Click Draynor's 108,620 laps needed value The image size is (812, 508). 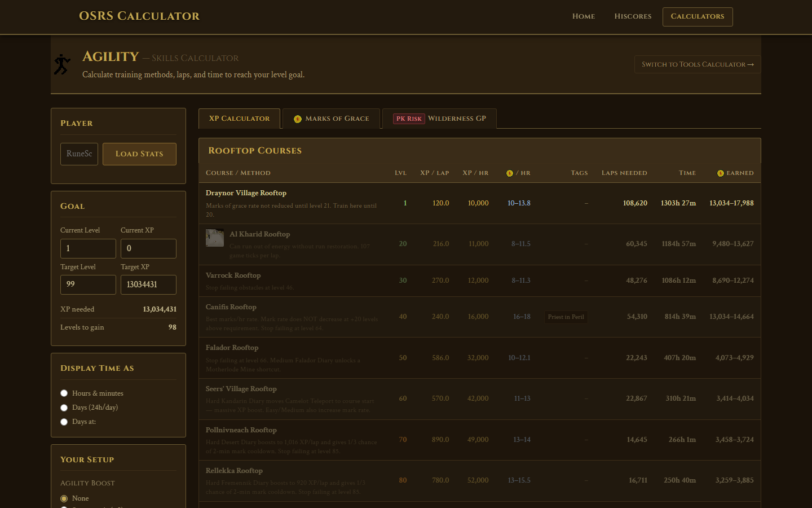point(635,203)
